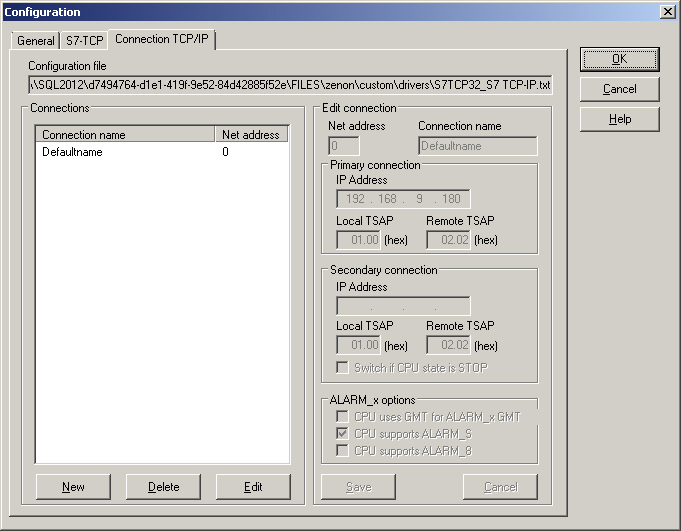Click the Configuration file path field

pos(290,85)
